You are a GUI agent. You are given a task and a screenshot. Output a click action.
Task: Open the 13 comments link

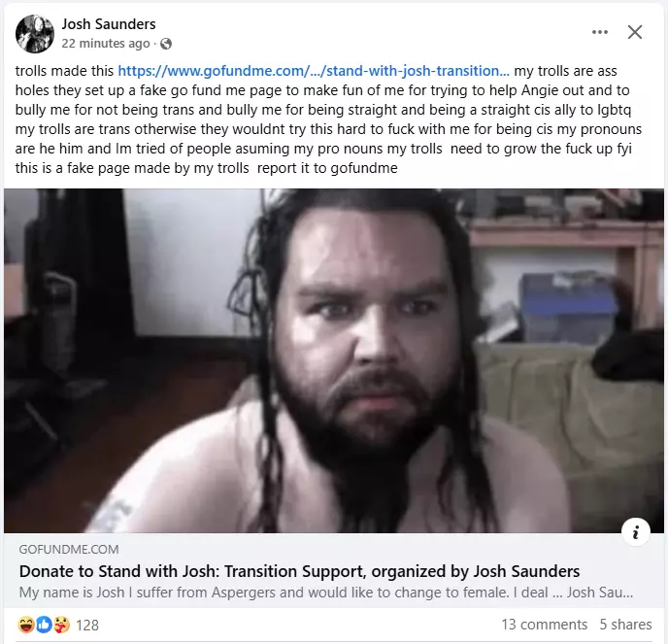[x=544, y=625]
